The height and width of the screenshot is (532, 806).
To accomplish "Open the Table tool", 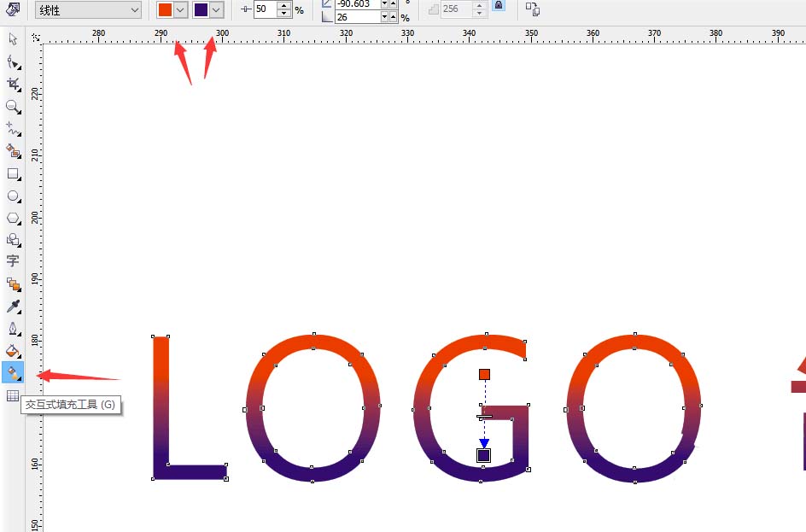I will [12, 395].
